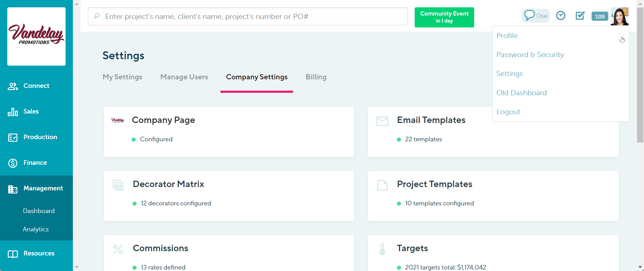The image size is (644, 271).
Task: Open the Billing tab
Action: pos(316,77)
